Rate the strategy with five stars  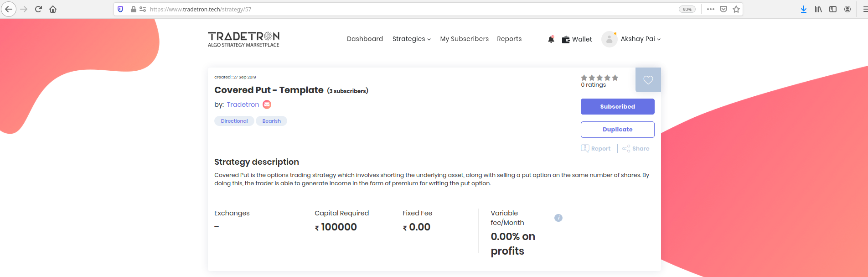(x=615, y=78)
